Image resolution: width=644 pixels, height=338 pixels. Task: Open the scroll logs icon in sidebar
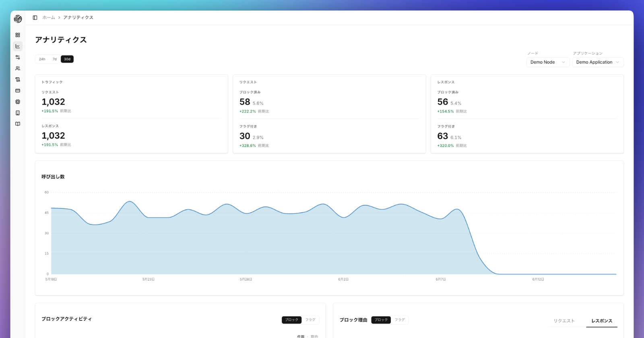18,80
